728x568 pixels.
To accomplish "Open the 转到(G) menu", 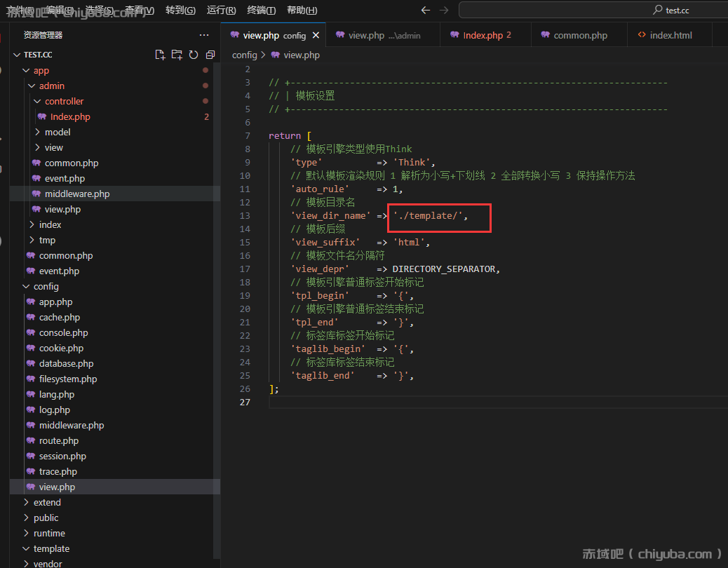I will 181,11.
